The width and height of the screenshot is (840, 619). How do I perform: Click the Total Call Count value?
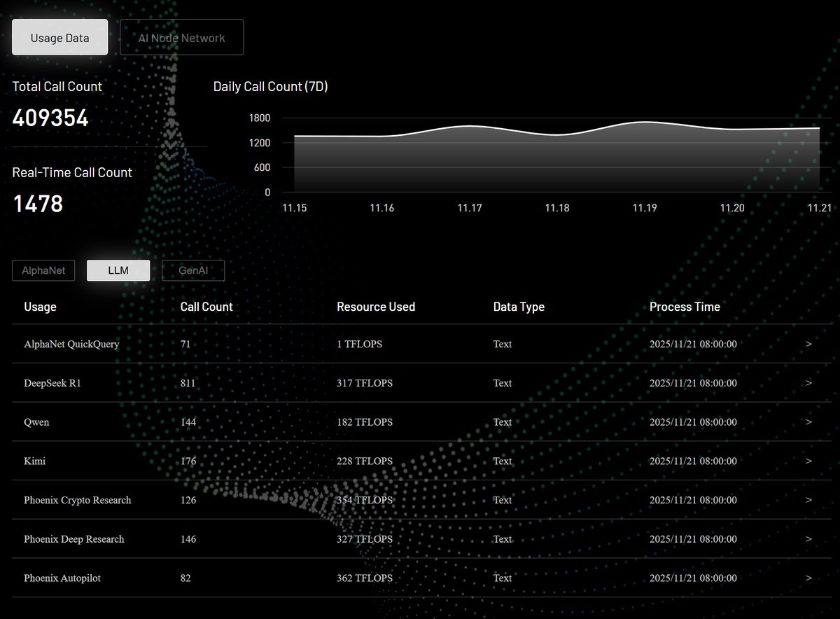point(50,118)
